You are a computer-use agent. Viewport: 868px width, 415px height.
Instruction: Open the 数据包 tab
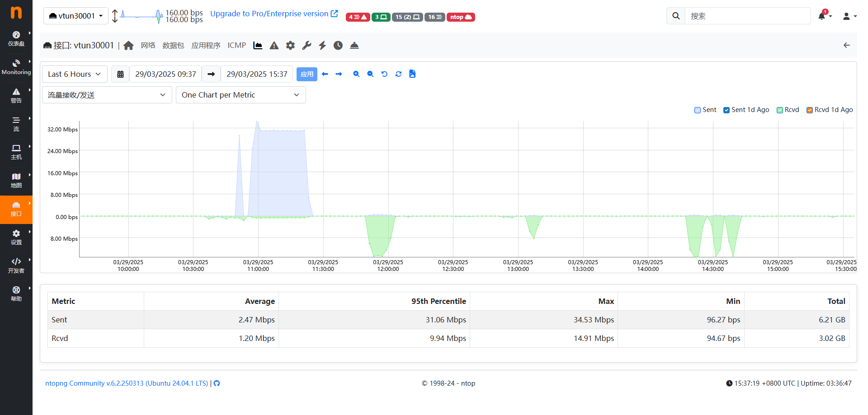173,45
